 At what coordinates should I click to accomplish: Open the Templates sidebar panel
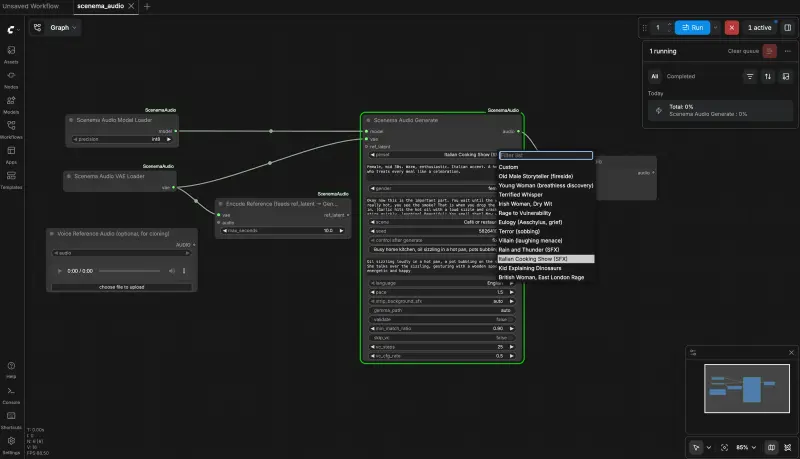tap(11, 178)
